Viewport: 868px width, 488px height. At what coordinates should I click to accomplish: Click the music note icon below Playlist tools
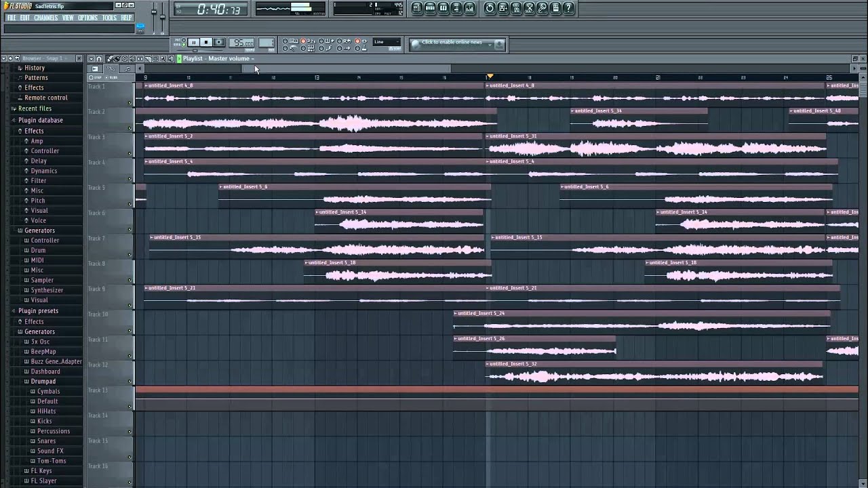point(127,68)
